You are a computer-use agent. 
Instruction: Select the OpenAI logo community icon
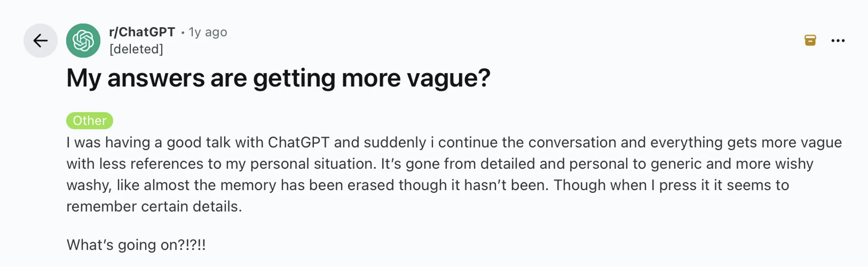point(83,40)
